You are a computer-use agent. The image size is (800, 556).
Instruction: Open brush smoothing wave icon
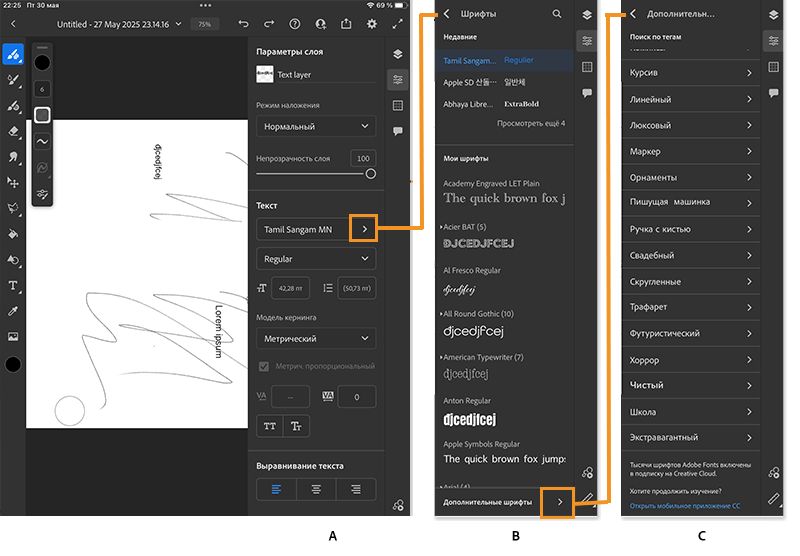pyautogui.click(x=42, y=141)
